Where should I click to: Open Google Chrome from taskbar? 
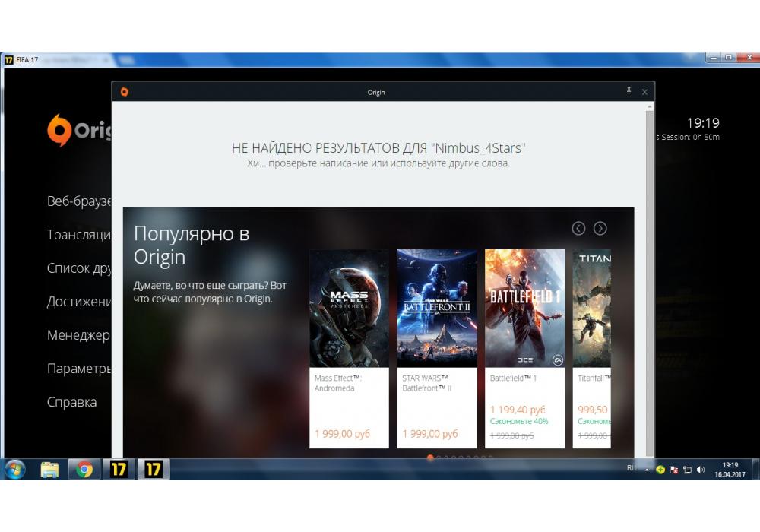pos(84,469)
